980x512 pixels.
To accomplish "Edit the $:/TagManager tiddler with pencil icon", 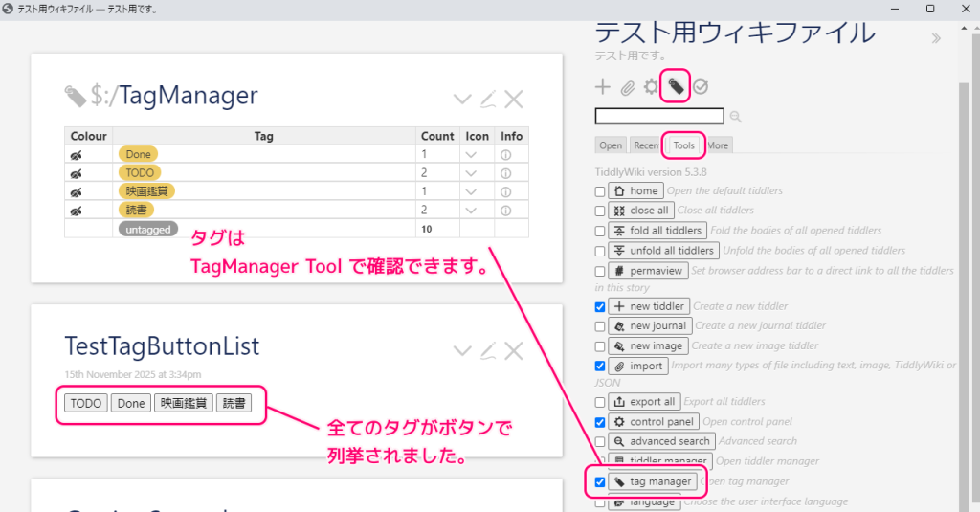I will coord(488,99).
